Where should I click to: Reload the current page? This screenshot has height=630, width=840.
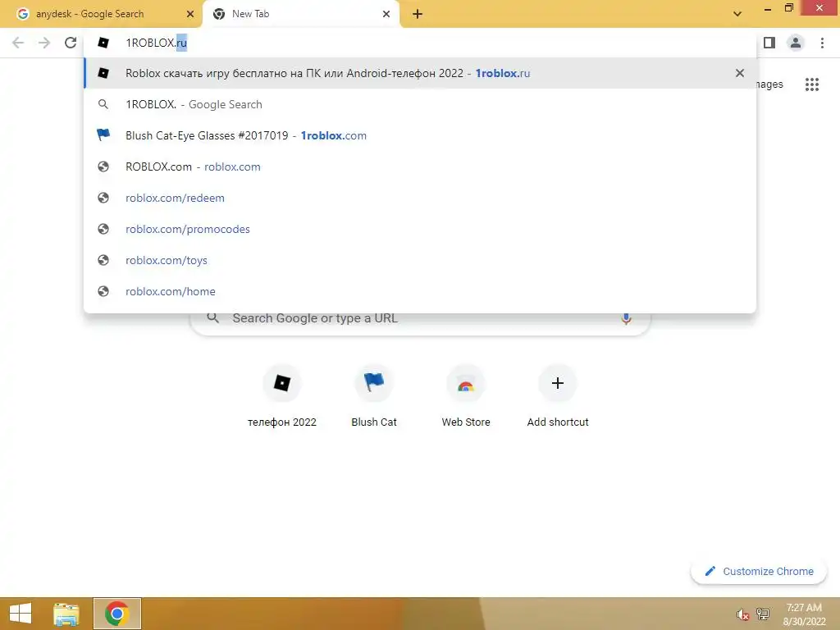coord(71,43)
